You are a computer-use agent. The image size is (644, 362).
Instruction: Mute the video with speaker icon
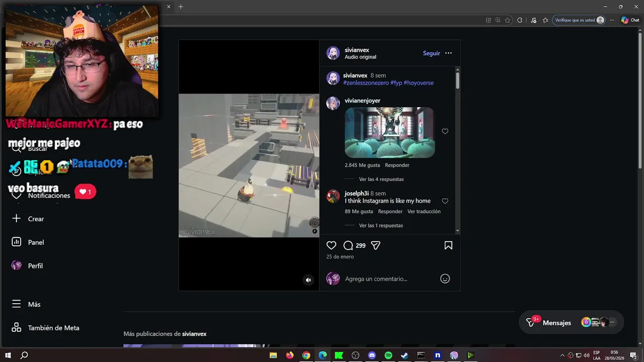pos(308,280)
